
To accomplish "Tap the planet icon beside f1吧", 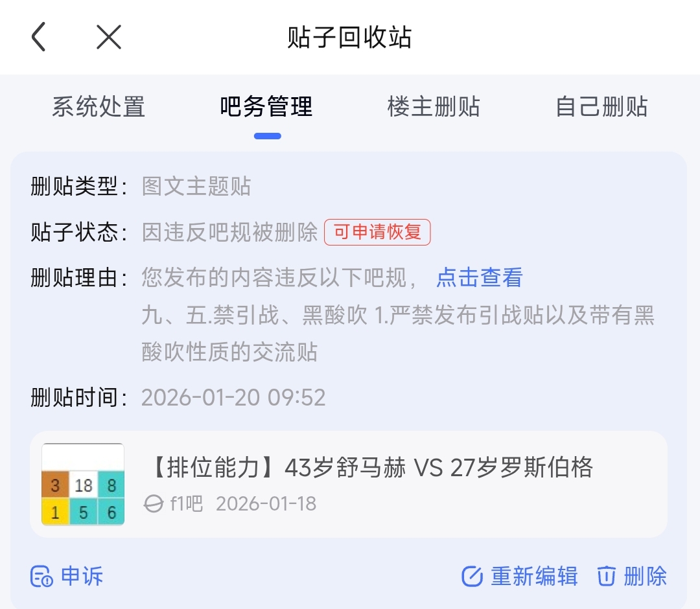I will click(154, 504).
